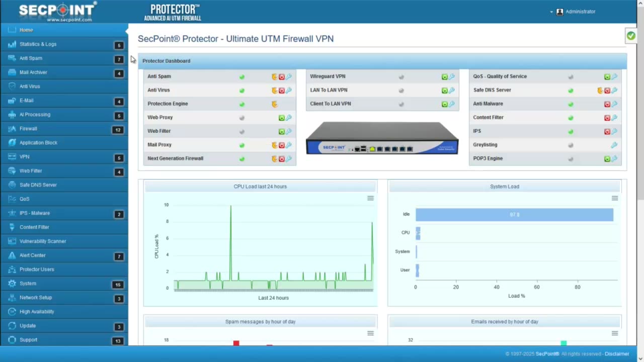The height and width of the screenshot is (362, 644).
Task: Expand System sidebar section
Action: coord(64,284)
